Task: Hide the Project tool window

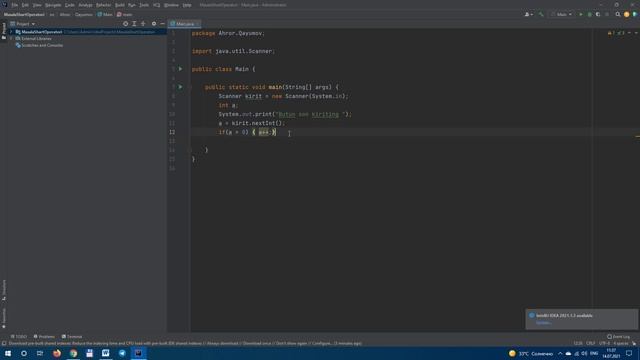Action: click(162, 24)
